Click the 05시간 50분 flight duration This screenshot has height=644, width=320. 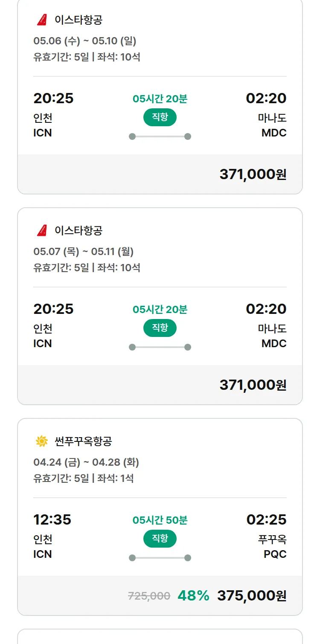tap(160, 520)
